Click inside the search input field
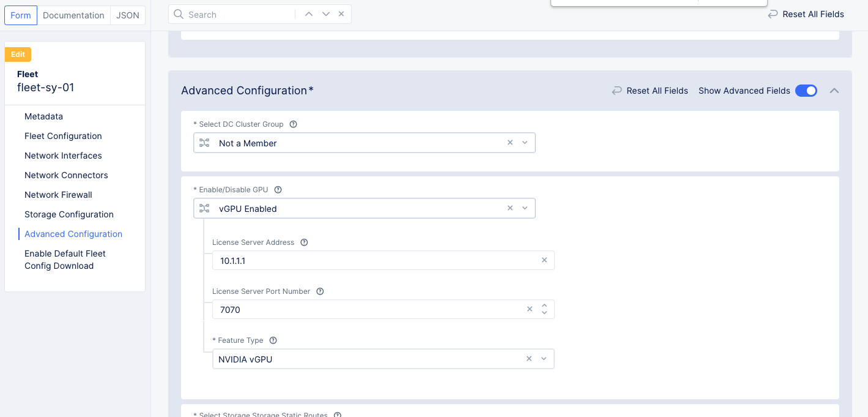The image size is (868, 417). [x=239, y=13]
